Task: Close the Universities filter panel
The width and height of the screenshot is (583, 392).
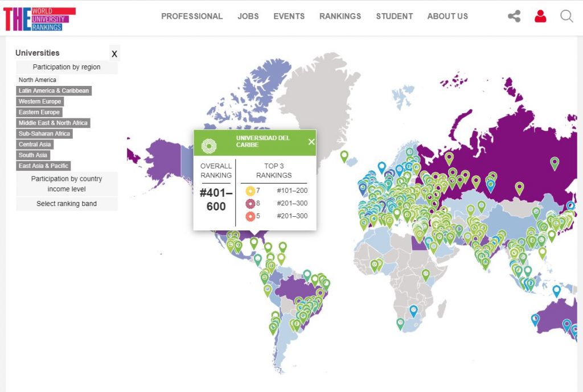Action: click(114, 54)
